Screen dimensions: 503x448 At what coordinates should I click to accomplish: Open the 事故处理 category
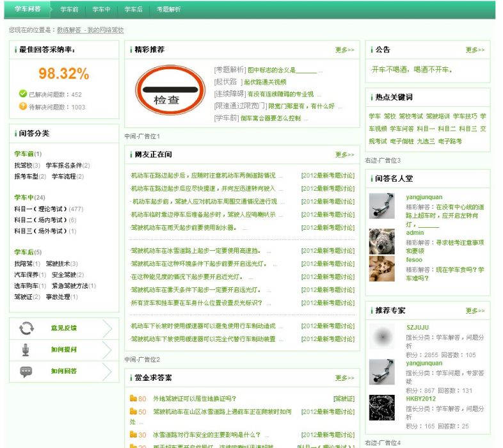point(58,297)
